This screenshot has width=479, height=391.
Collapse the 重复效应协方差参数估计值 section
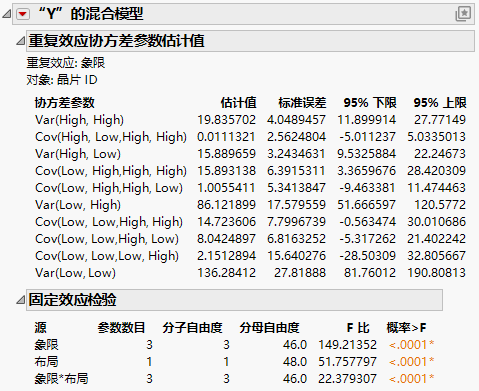[x=21, y=41]
